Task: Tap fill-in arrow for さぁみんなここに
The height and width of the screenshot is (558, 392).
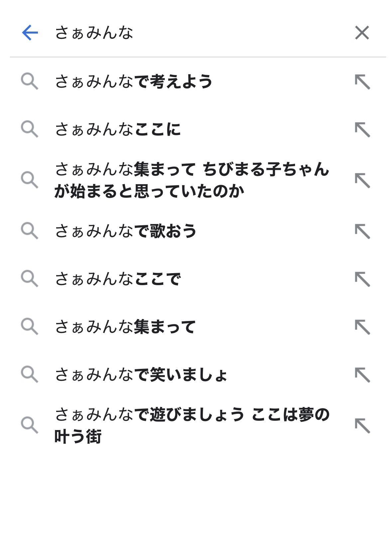Action: click(x=362, y=130)
